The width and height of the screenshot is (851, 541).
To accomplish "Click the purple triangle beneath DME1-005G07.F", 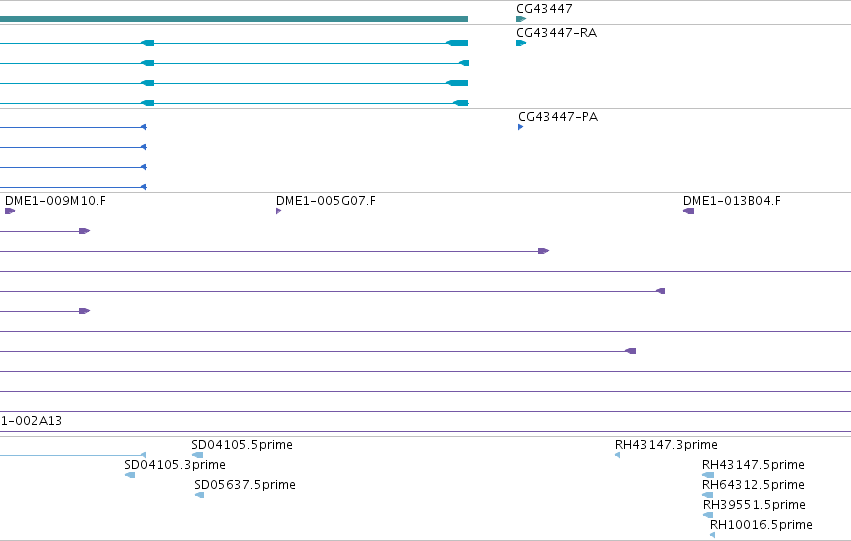I will [x=278, y=211].
